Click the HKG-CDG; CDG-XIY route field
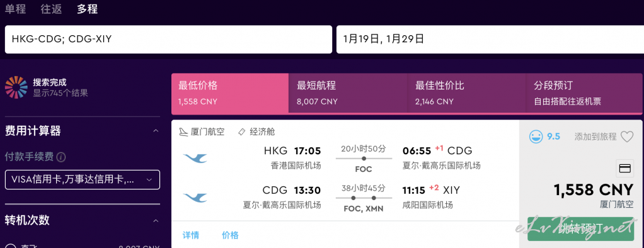This screenshot has height=248, width=644. [168, 40]
